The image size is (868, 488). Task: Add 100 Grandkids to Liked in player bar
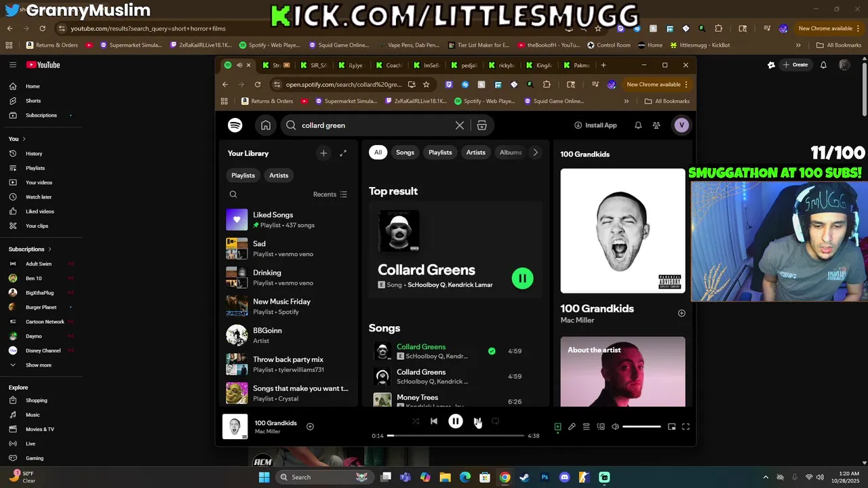point(310,426)
